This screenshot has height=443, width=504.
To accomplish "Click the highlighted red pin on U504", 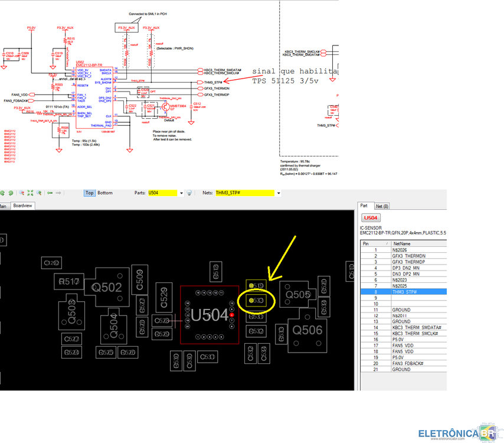I will (233, 315).
